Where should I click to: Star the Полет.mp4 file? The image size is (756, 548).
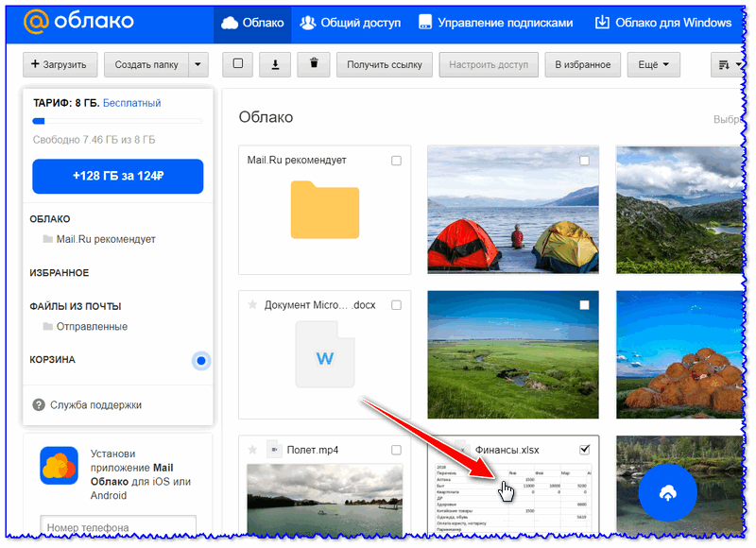(x=252, y=450)
